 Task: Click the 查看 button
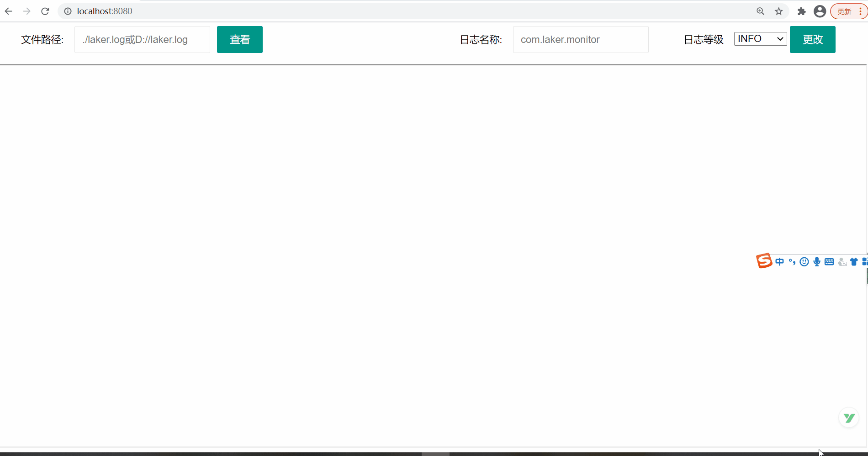[x=240, y=39]
